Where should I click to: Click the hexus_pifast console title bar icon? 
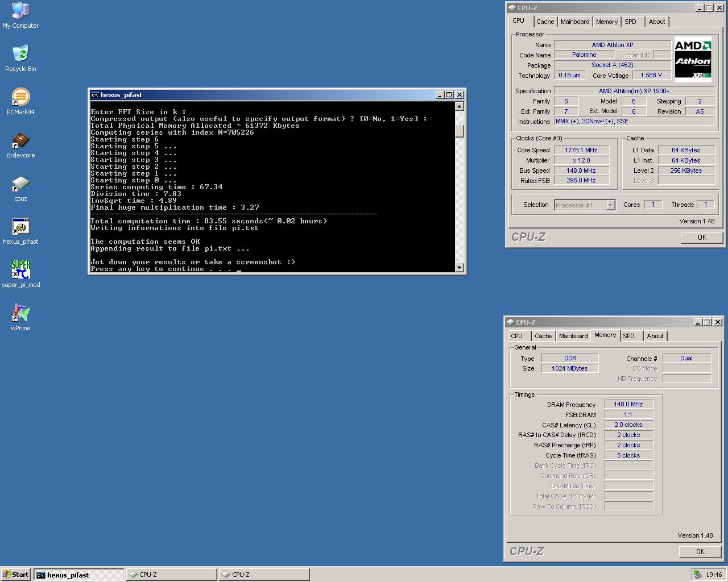click(x=95, y=95)
